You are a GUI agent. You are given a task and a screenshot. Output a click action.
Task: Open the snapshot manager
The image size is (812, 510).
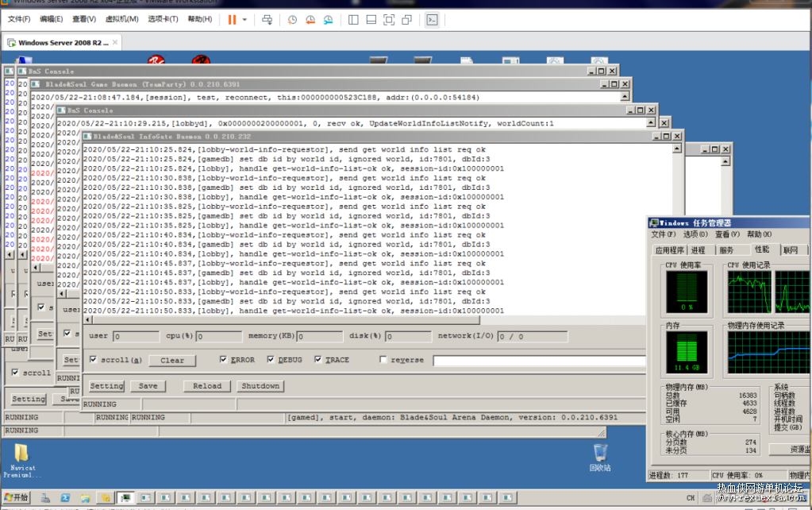[329, 20]
